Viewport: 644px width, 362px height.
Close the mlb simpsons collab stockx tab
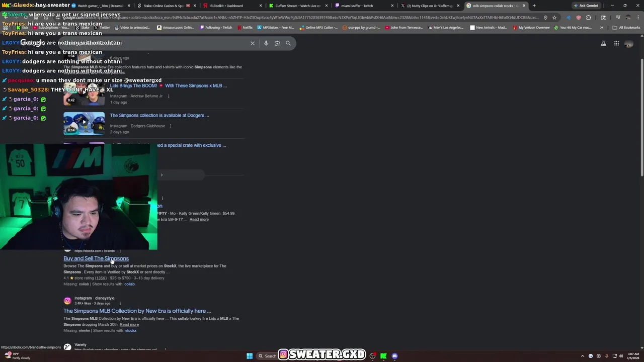pos(524,6)
